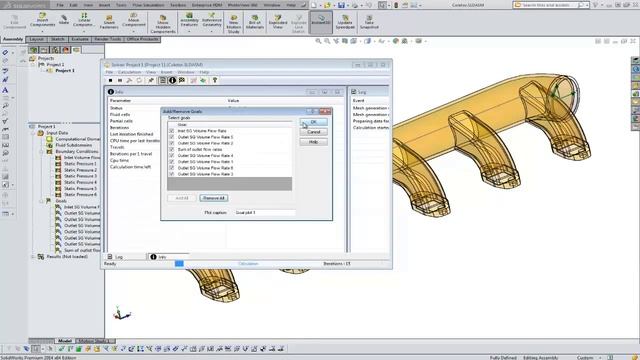This screenshot has width=640, height=360.
Task: Click the help icon in Solver toolbar
Action: [x=215, y=80]
